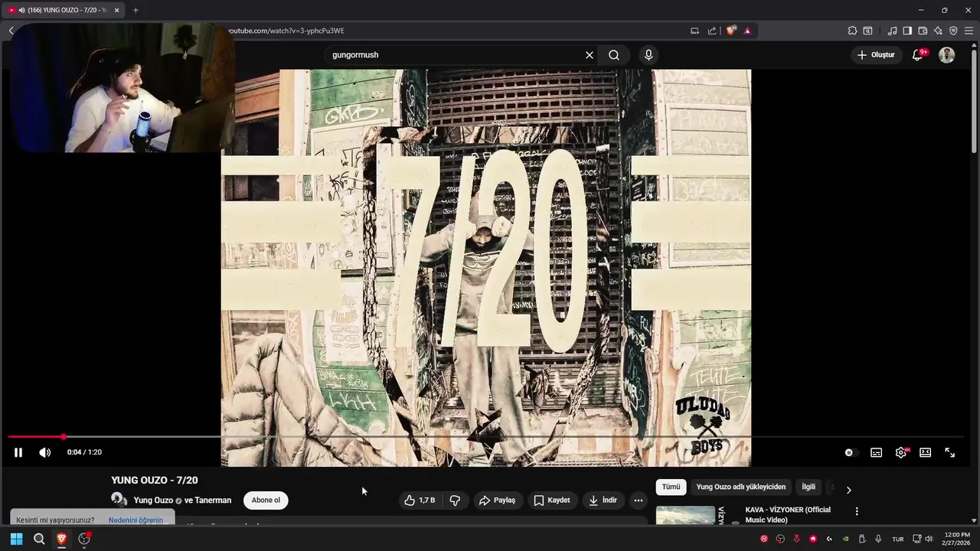Screen dimensions: 980x551
Task: Open the NVIDIA tray icon
Action: pos(845,539)
